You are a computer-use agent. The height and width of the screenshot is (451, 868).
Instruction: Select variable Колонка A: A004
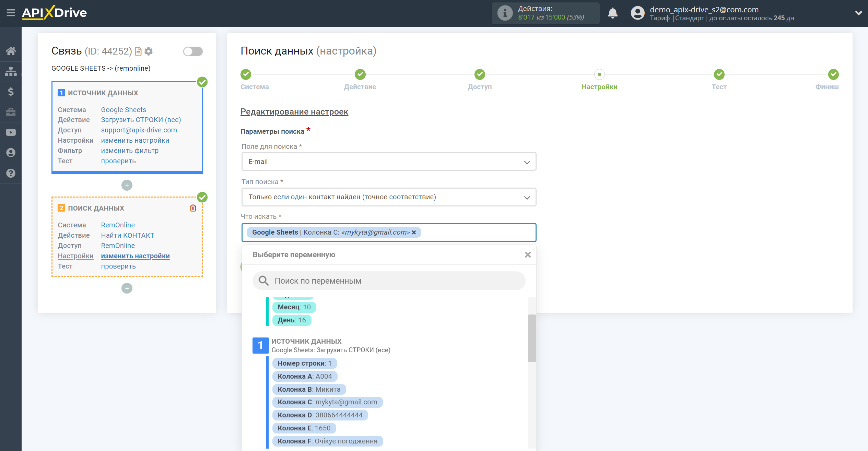(x=305, y=376)
